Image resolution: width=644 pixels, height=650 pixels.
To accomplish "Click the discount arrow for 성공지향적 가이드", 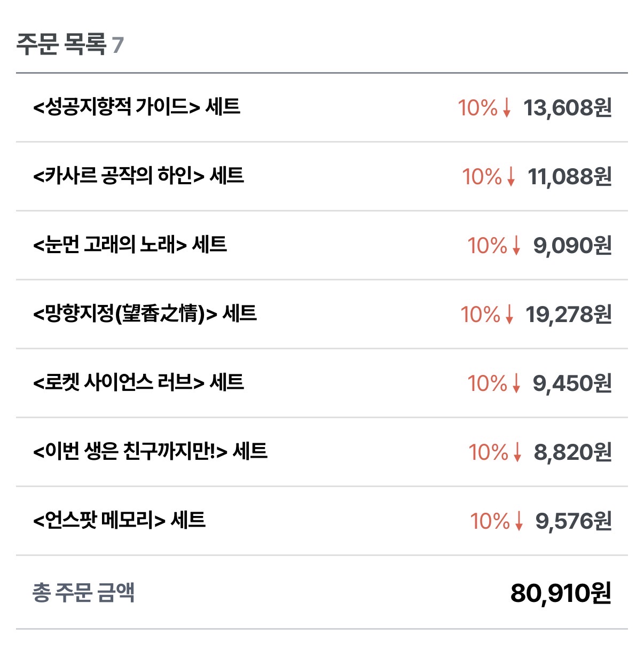I will tap(507, 108).
